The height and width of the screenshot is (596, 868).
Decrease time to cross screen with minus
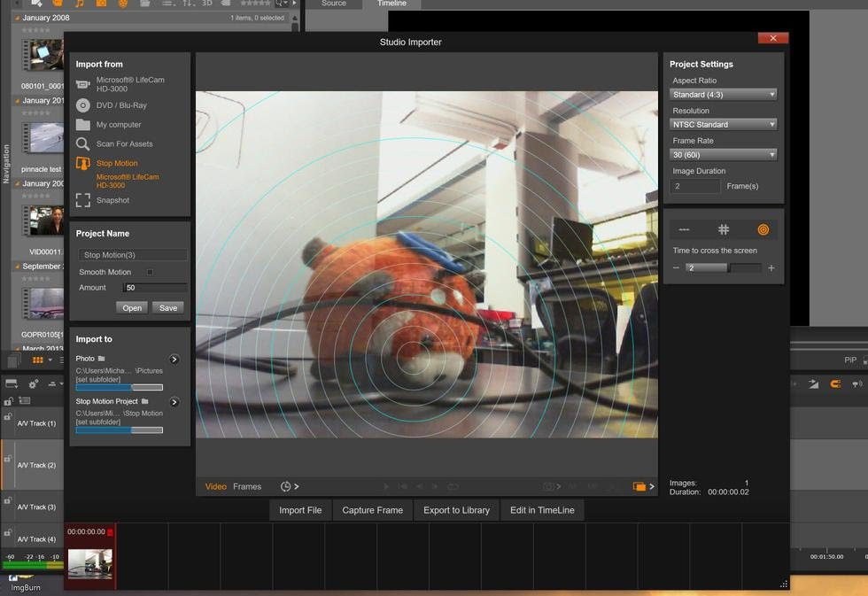pos(676,267)
